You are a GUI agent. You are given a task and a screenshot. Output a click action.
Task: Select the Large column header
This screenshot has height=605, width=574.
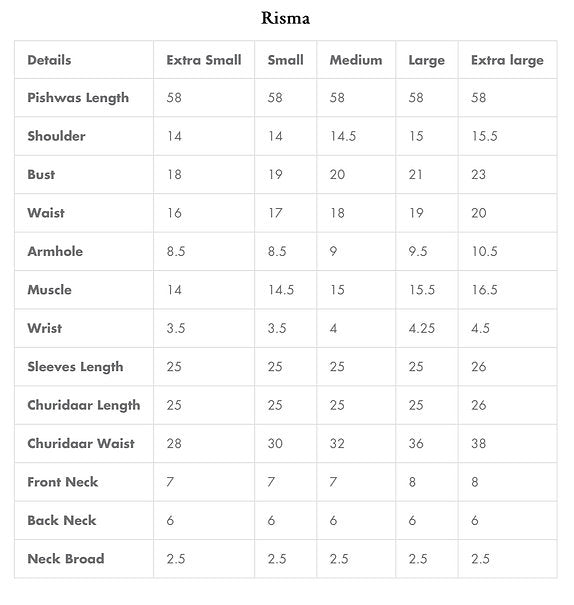point(427,61)
